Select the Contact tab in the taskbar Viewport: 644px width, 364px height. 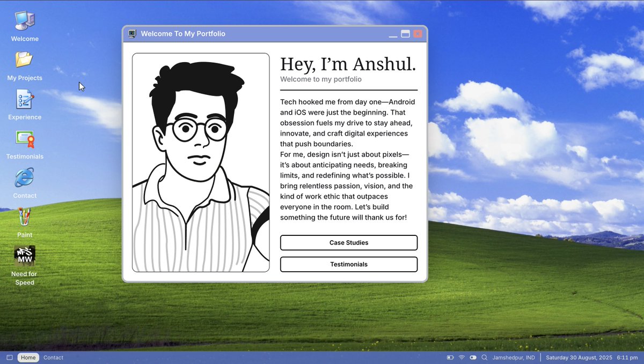53,358
